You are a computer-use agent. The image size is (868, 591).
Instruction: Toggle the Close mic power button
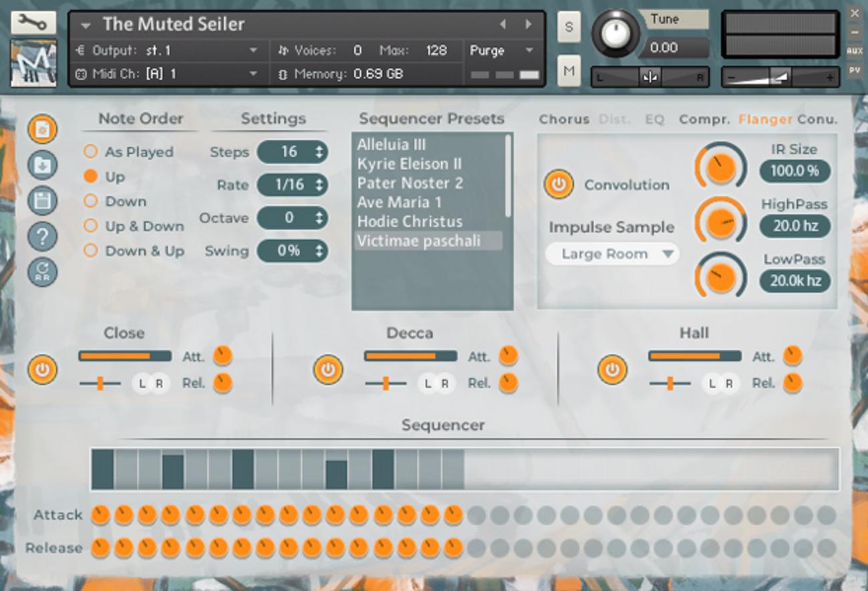(x=42, y=370)
